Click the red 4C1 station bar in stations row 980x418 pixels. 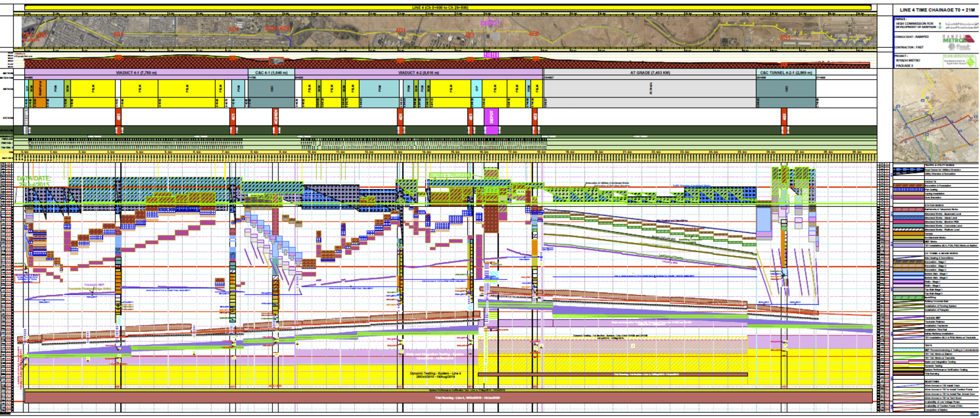233,117
